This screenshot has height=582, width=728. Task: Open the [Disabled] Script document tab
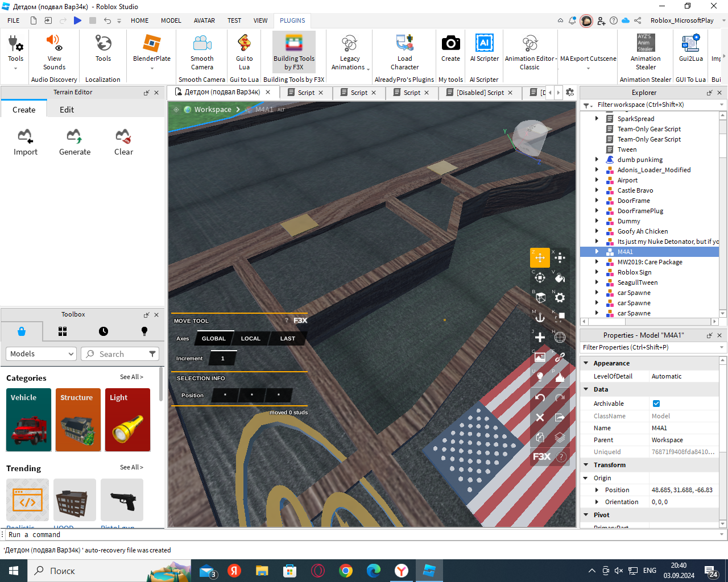(480, 93)
